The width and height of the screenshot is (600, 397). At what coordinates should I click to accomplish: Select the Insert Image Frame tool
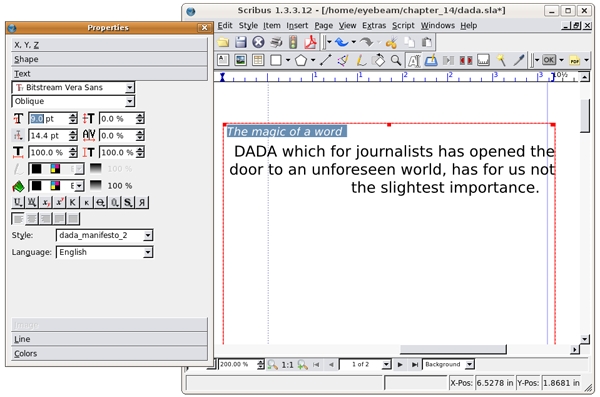(x=240, y=60)
